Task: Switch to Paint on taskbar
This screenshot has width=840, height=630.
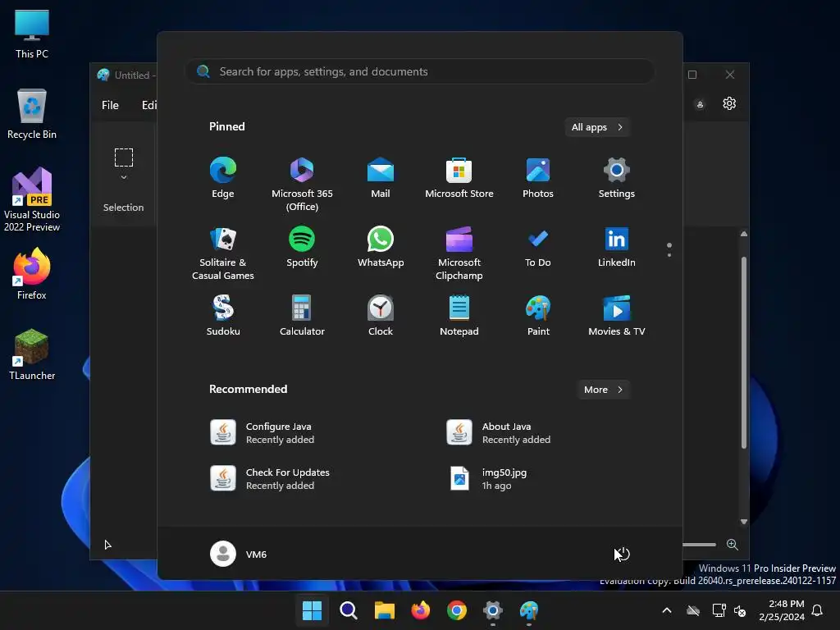Action: pos(529,610)
